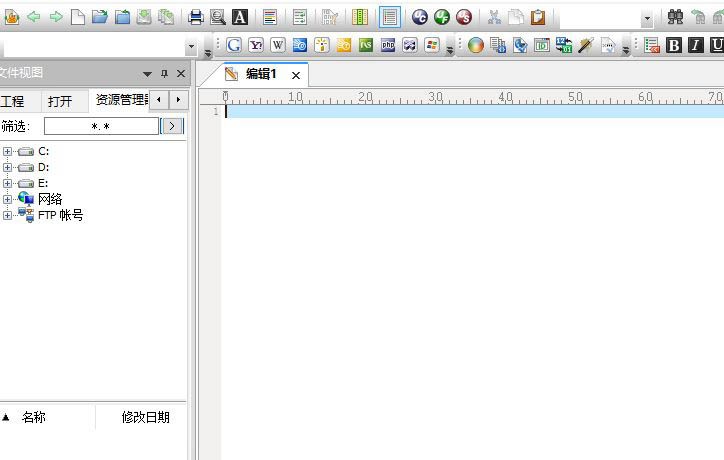Click the 筛选 filter input field
Screen dimensions: 724x460
[101, 126]
